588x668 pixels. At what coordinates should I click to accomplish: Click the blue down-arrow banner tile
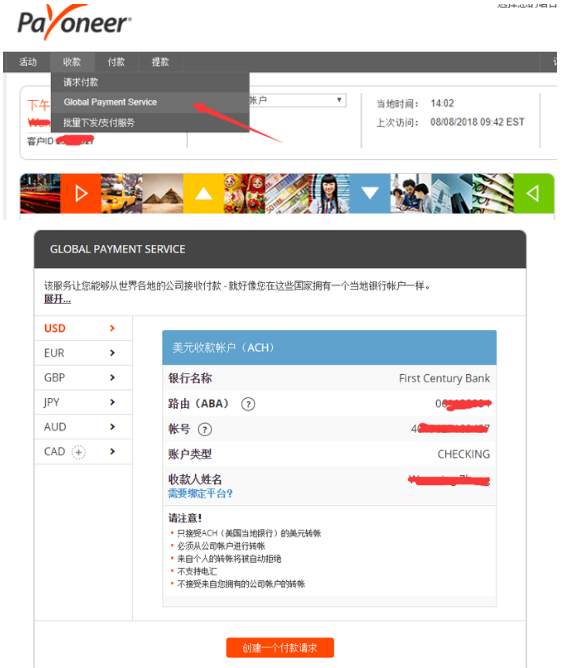(x=370, y=193)
